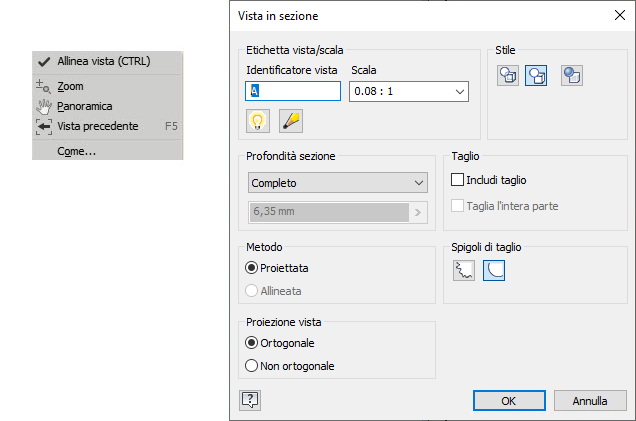Click Vista precedente menu entry
Screen dimensions: 636x421
pos(97,126)
